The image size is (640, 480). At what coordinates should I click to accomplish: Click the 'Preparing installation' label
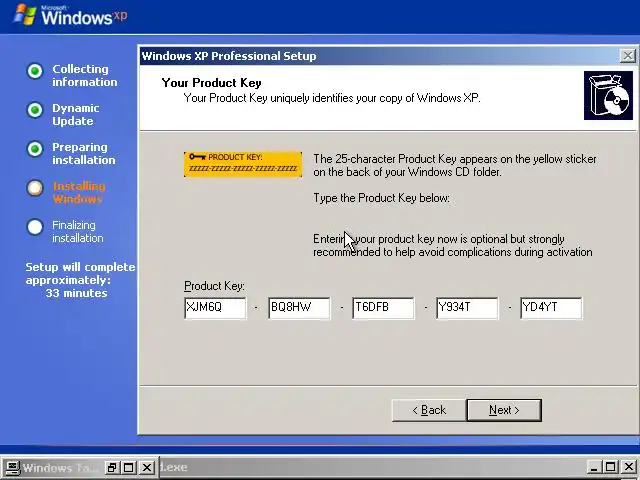(84, 153)
